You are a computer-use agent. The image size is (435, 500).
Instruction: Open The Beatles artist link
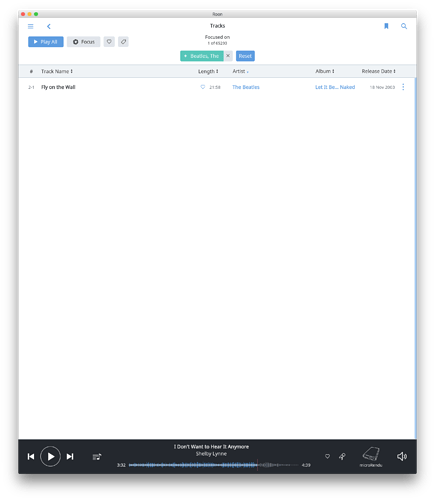coord(246,87)
